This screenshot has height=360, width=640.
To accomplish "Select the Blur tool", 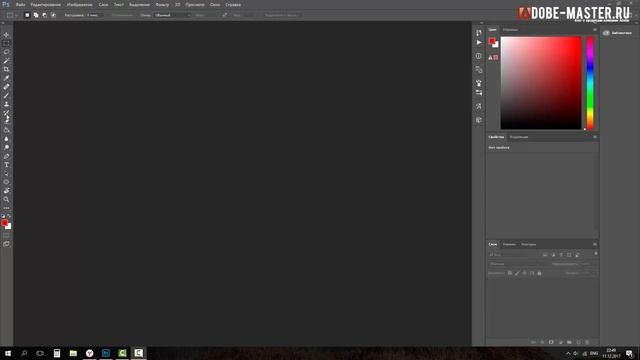I will tap(6, 139).
